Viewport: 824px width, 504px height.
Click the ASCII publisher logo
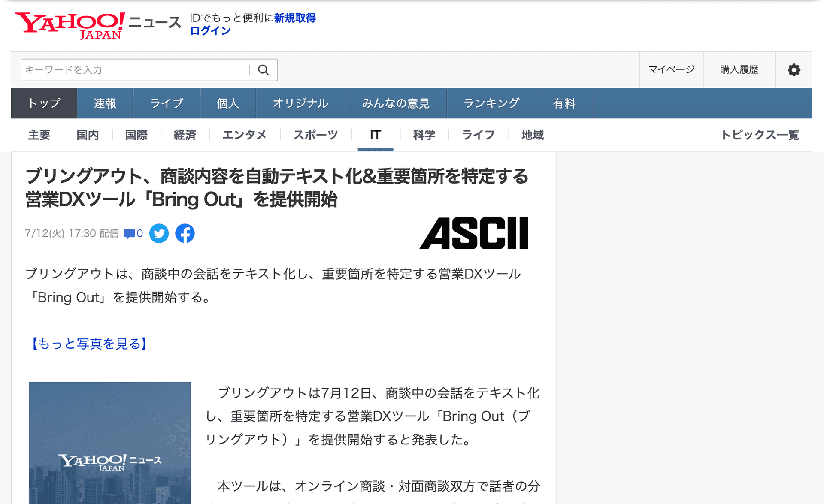(474, 233)
